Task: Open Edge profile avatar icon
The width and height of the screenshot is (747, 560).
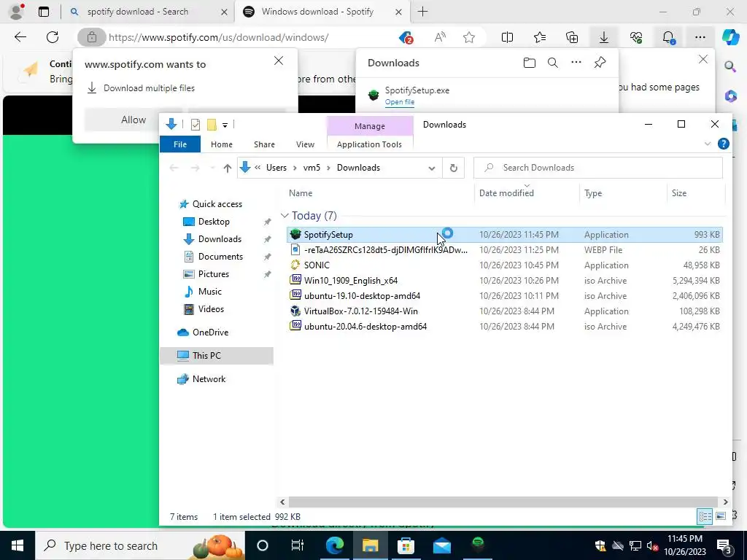Action: point(16,12)
